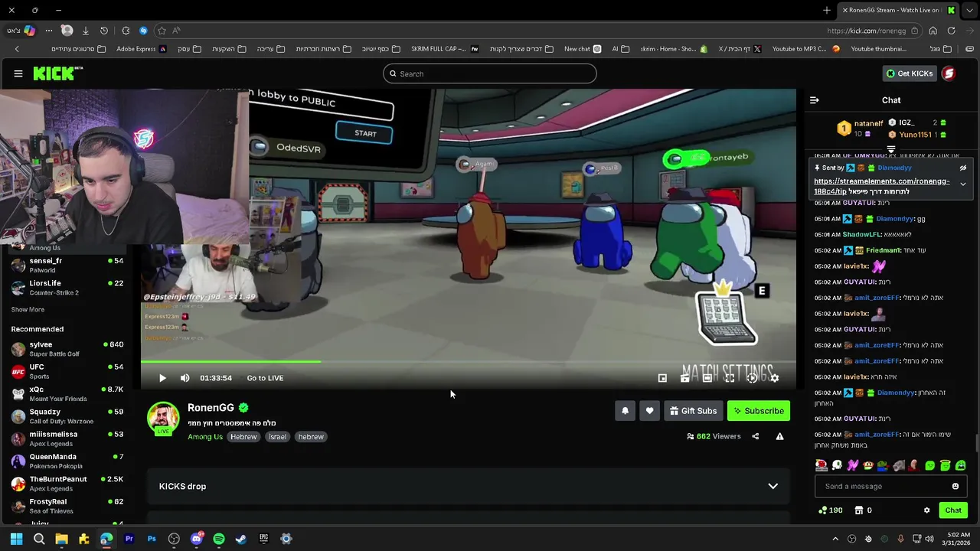Open video player settings gear

(x=775, y=378)
